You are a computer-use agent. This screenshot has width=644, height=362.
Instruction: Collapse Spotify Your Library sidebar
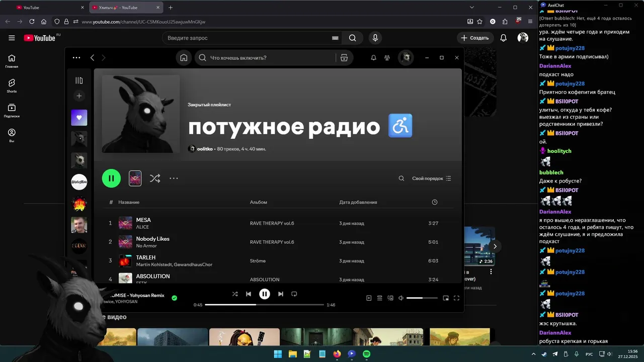click(79, 80)
